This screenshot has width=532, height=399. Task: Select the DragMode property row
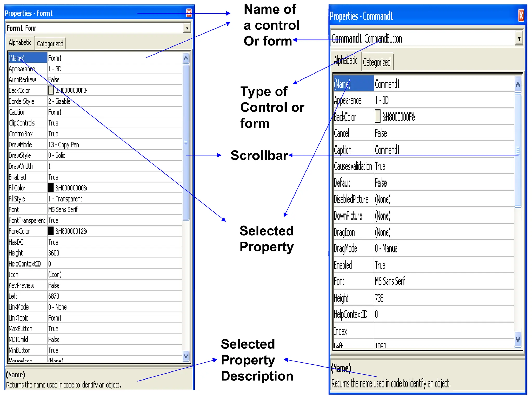point(424,249)
